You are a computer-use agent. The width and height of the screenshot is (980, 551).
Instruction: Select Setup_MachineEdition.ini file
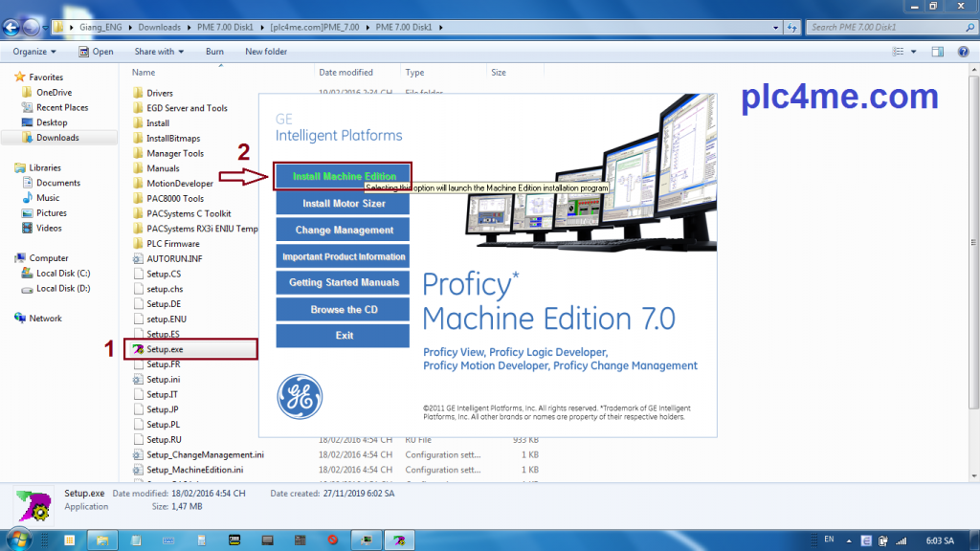point(195,470)
